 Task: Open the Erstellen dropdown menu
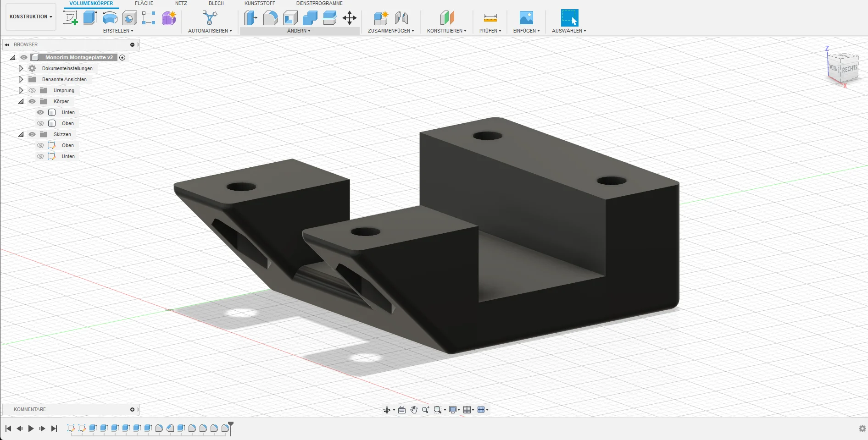[118, 31]
